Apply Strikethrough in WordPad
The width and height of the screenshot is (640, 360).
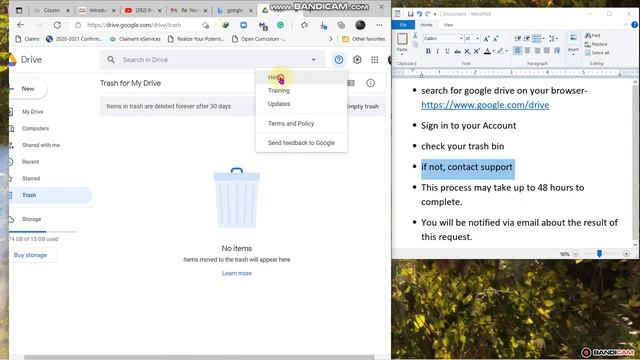tap(457, 51)
